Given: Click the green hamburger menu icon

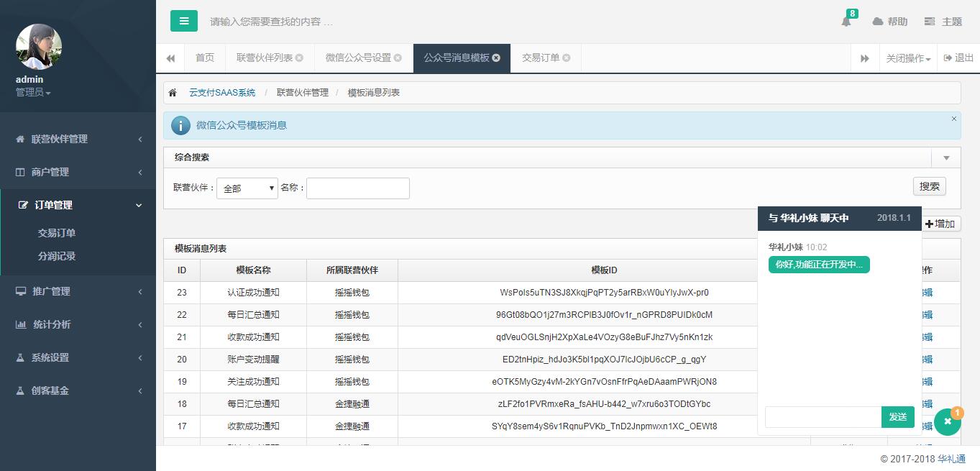Looking at the screenshot, I should [184, 21].
